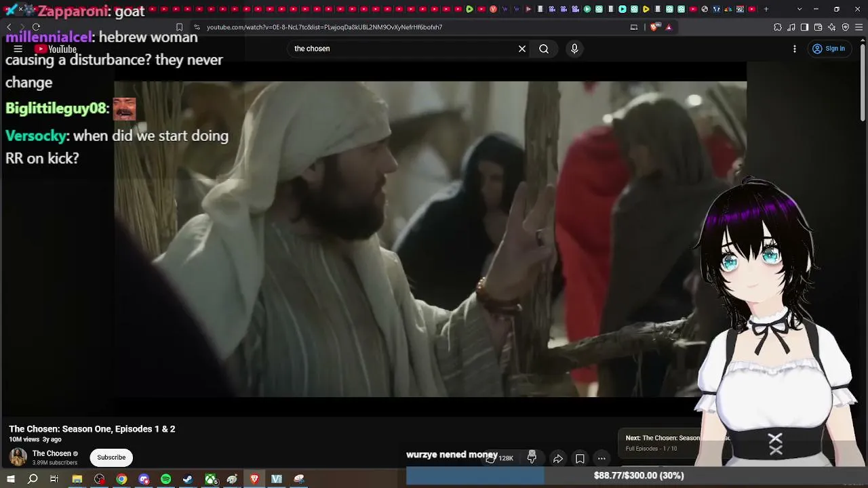This screenshot has width=868, height=488.
Task: Start voice search with microphone
Action: tap(574, 49)
